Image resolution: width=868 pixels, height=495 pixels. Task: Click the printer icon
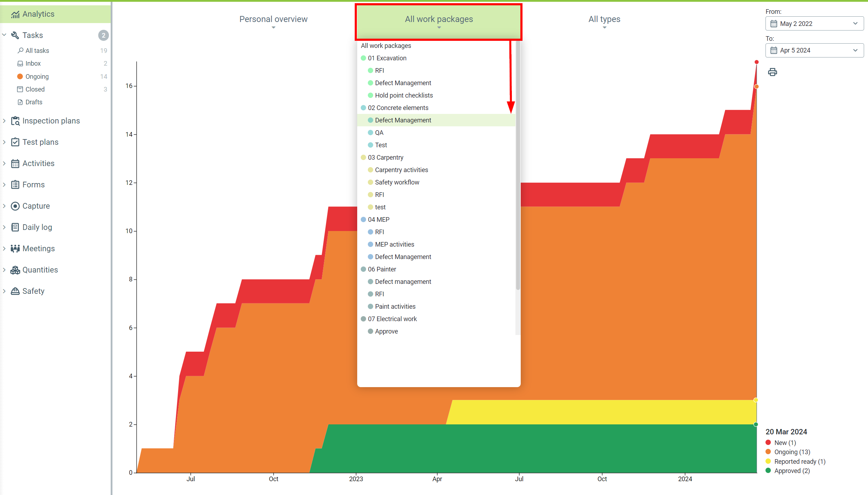tap(772, 72)
